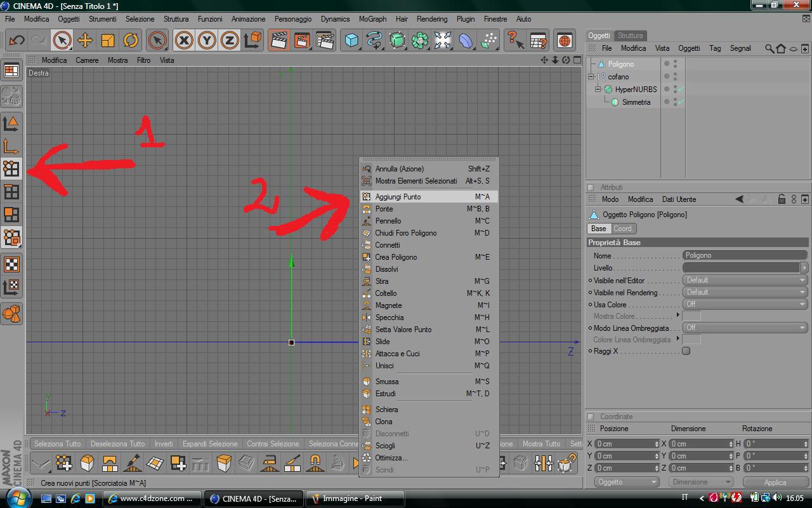Collapse the cofano tree node

coord(591,77)
